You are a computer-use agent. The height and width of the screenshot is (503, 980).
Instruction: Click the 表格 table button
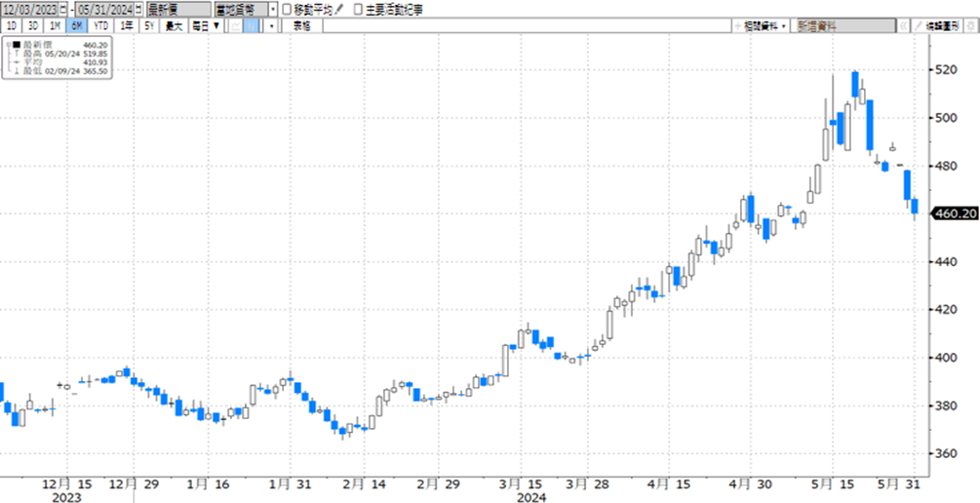click(302, 25)
